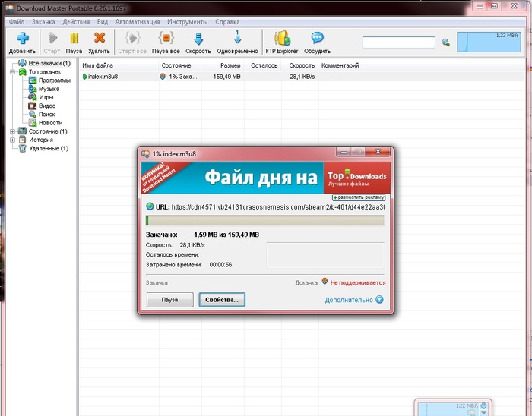Viewport: 532px width, 416px height.
Task: Click the search magnifier icon beside search box
Action: (446, 43)
